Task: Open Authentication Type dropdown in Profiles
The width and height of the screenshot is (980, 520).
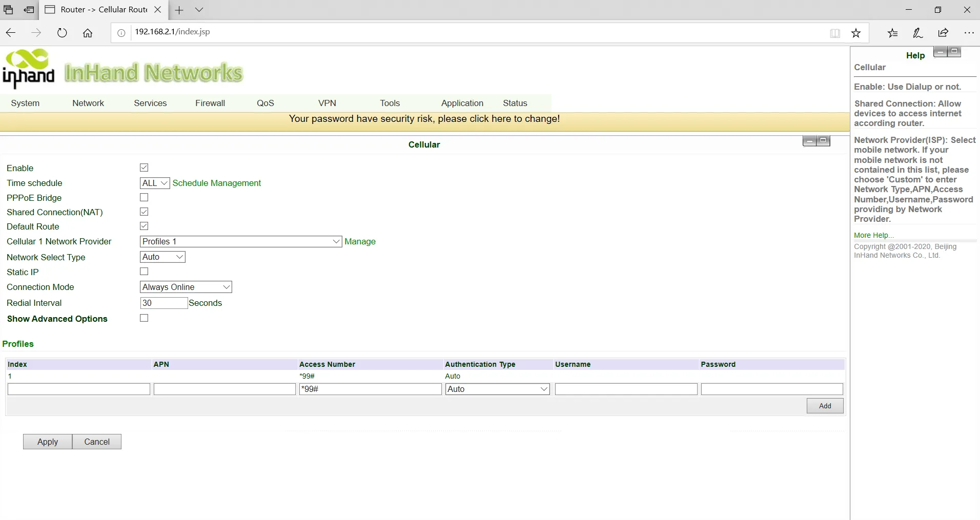Action: (x=497, y=389)
